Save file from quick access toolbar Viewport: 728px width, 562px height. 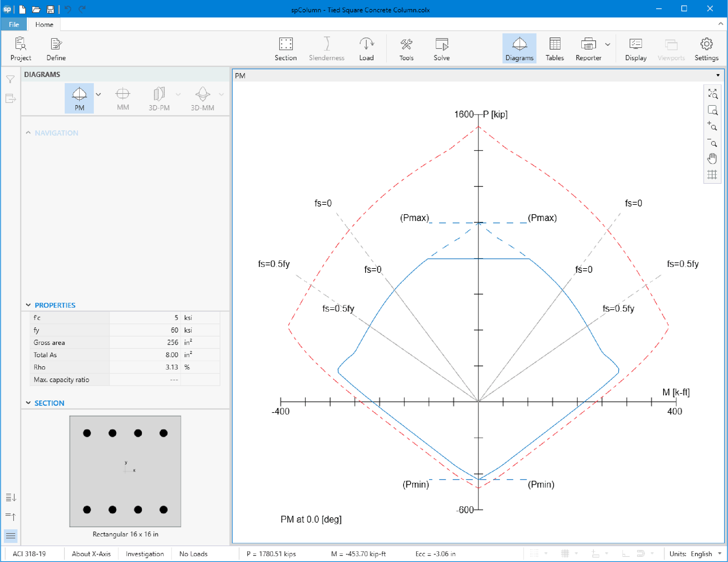point(50,9)
